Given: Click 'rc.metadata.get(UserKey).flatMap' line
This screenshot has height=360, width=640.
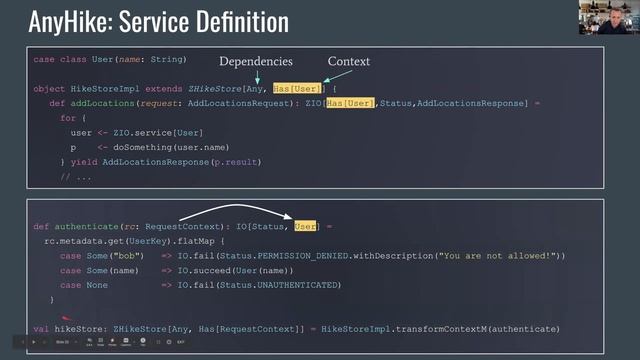Looking at the screenshot, I should pos(129,241).
